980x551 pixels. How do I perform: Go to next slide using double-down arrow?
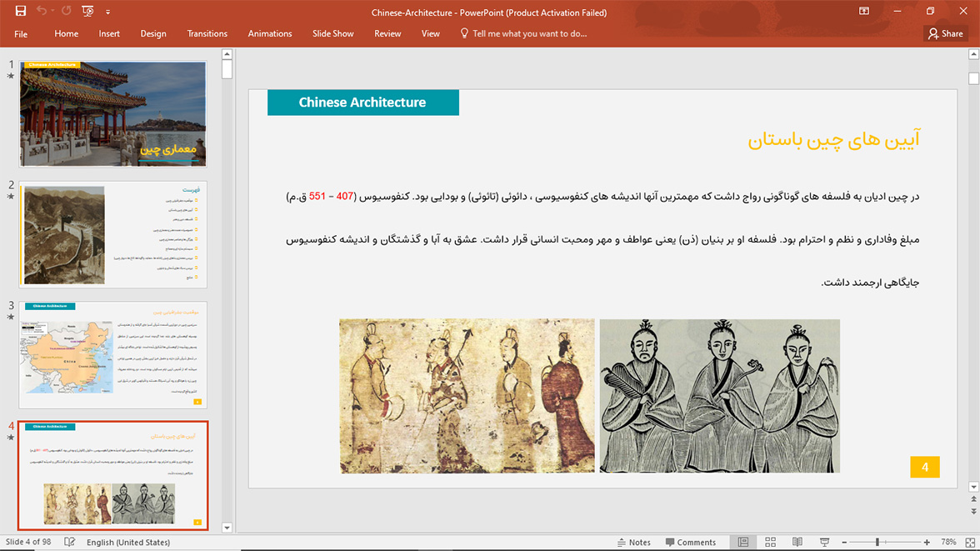point(973,512)
